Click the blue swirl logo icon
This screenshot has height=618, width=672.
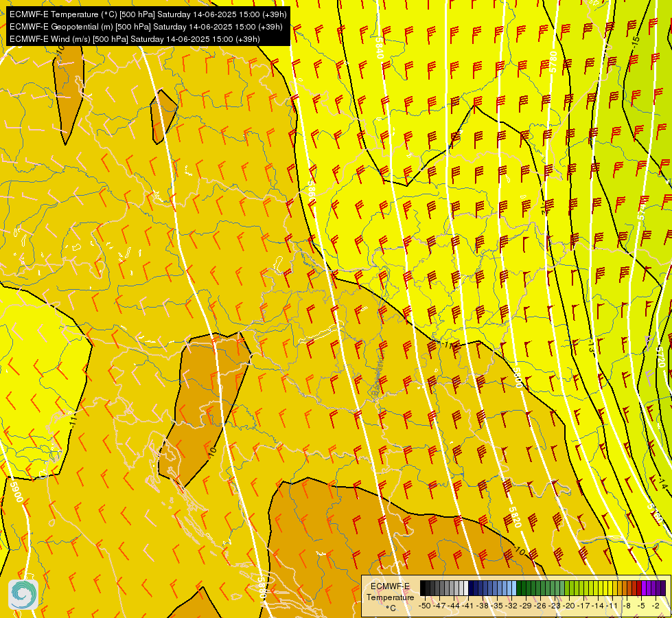(23, 595)
